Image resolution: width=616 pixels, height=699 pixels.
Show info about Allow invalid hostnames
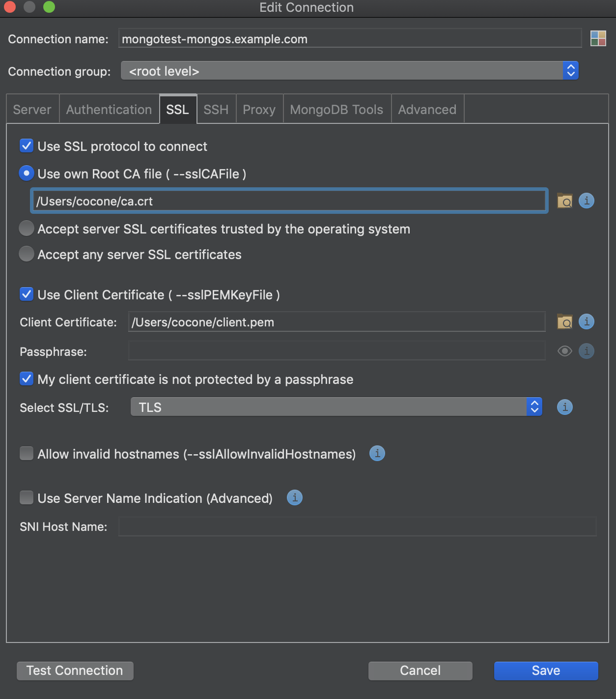[x=377, y=453]
